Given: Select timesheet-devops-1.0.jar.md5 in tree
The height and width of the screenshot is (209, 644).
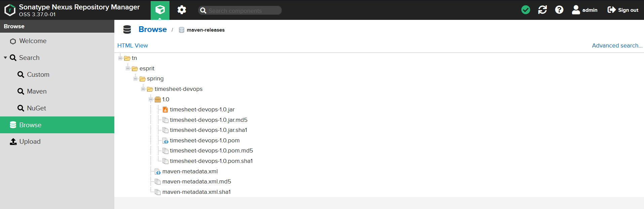Looking at the screenshot, I should [x=209, y=120].
